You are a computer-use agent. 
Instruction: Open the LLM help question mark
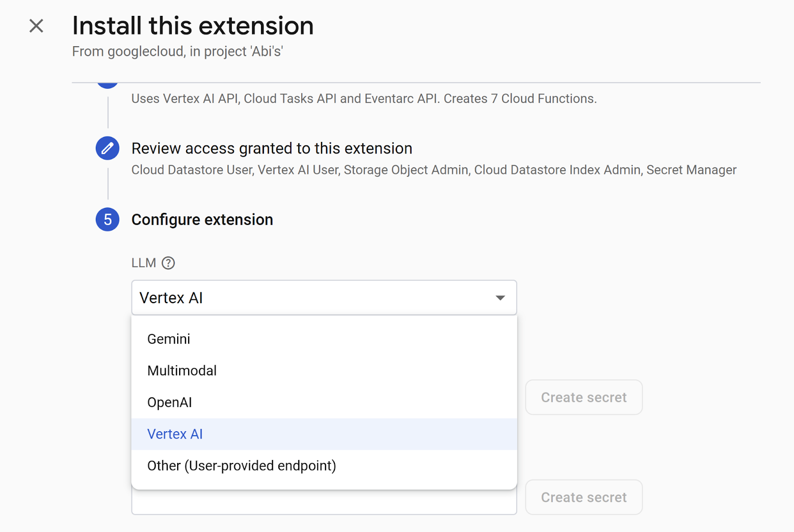click(x=168, y=263)
